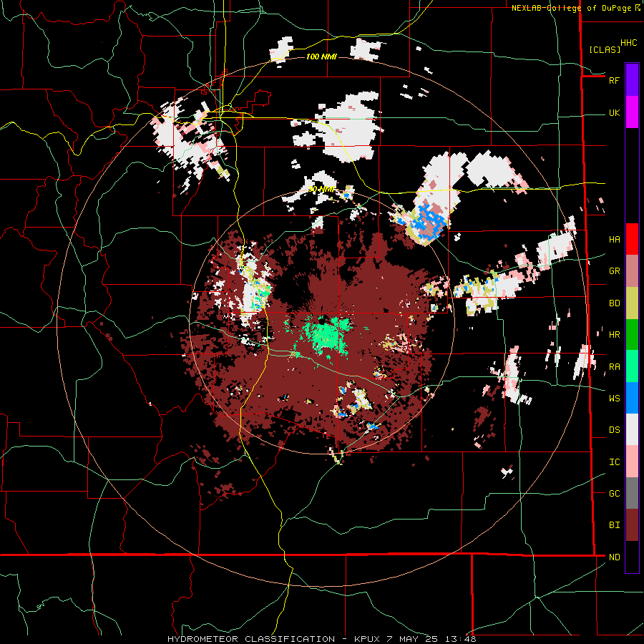This screenshot has width=644, height=644.
Task: Click the GC gray legend swatch
Action: [x=632, y=493]
